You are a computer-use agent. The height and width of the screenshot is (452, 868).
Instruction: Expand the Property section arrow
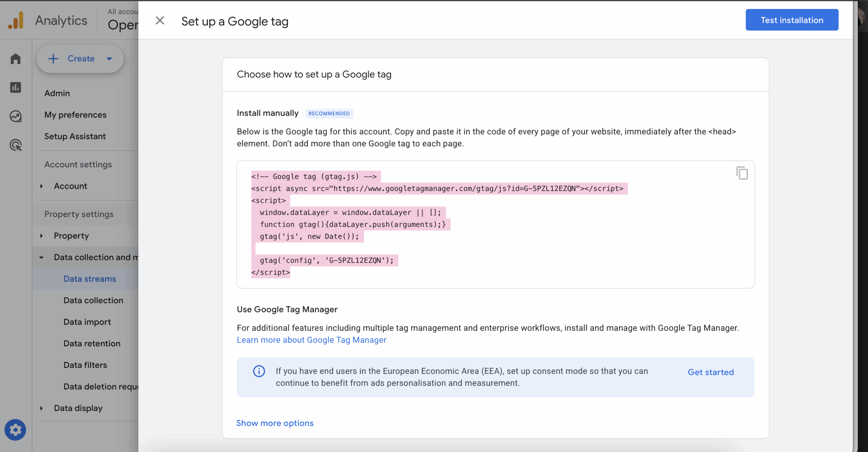(x=41, y=236)
